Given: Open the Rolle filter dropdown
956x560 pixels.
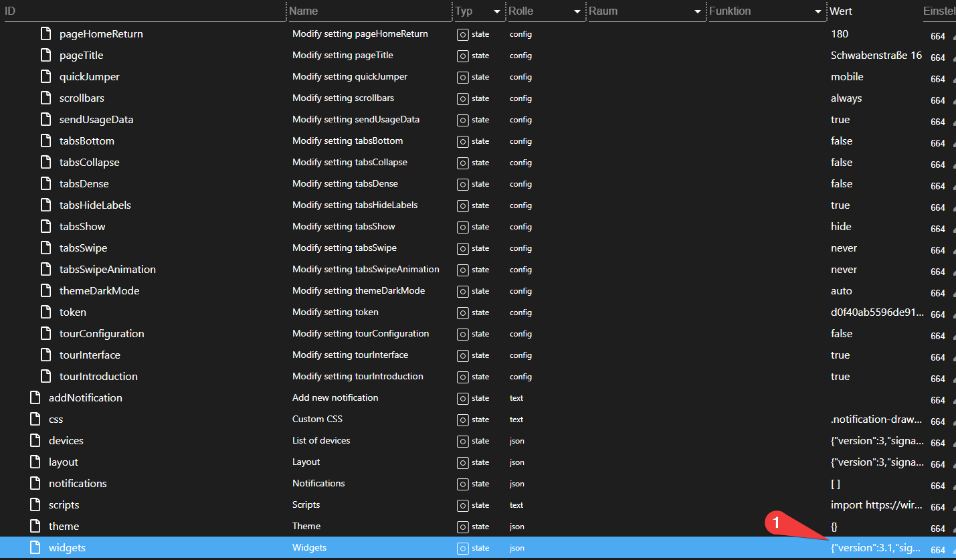Looking at the screenshot, I should [x=577, y=11].
